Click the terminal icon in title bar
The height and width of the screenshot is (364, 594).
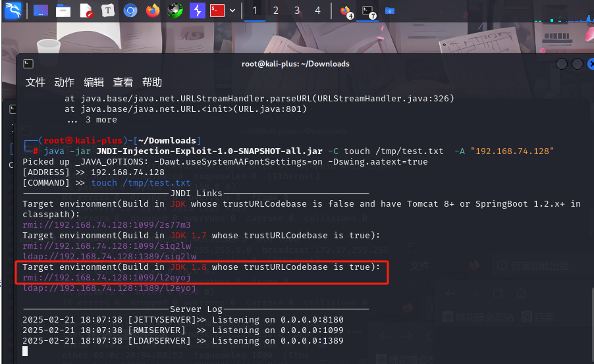pyautogui.click(x=28, y=64)
